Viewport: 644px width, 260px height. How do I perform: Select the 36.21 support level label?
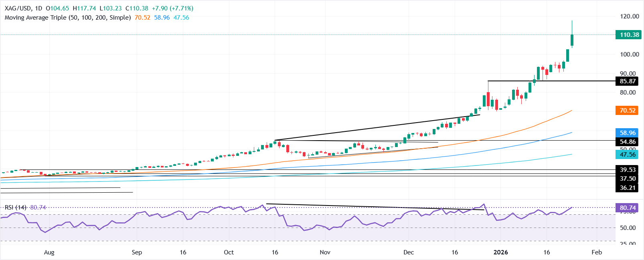tap(628, 187)
